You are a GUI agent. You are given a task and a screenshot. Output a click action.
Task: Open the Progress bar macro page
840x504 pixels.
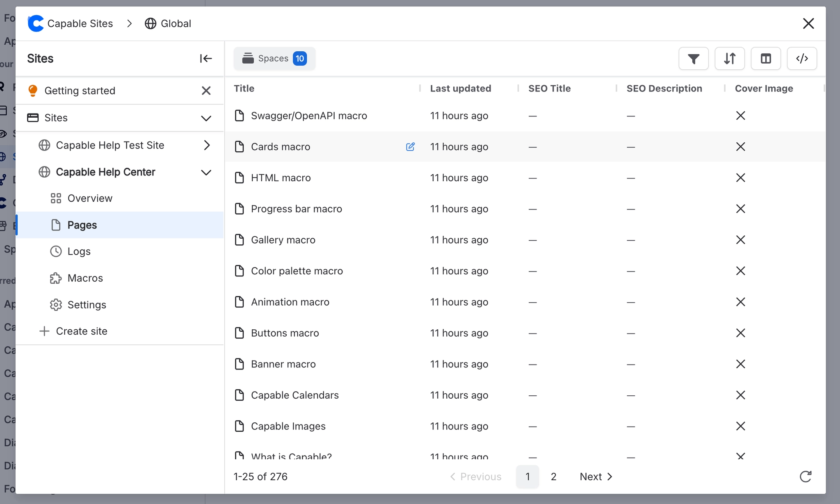[297, 209]
